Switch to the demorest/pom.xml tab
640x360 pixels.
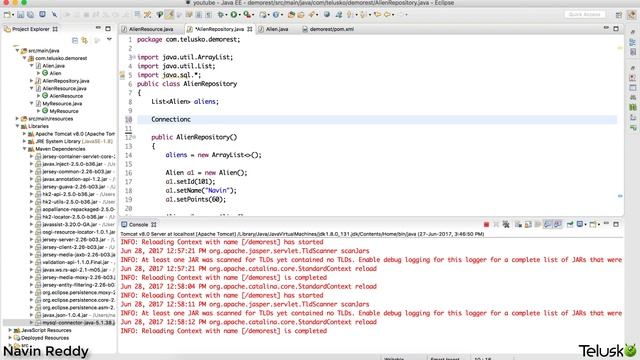331,29
